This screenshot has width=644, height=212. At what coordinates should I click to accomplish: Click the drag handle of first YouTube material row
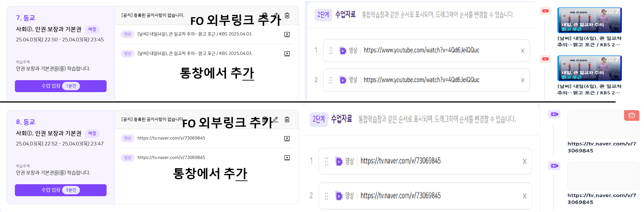(x=331, y=51)
